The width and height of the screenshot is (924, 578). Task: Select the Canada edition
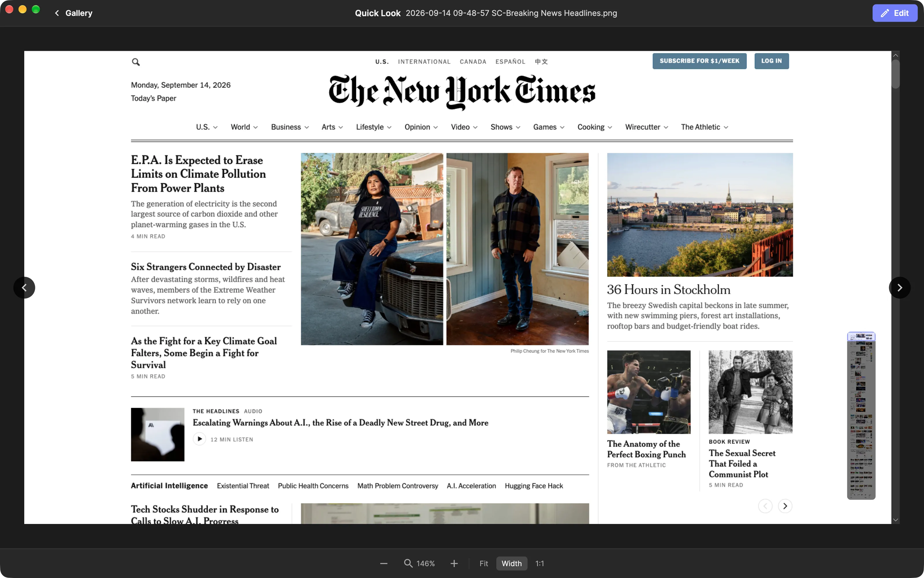pyautogui.click(x=473, y=62)
